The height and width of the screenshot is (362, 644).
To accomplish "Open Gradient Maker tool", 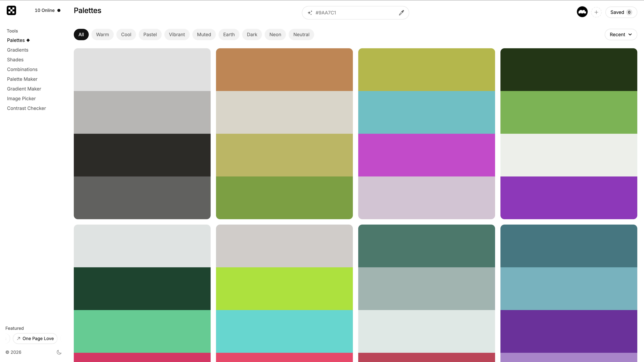I will click(24, 89).
